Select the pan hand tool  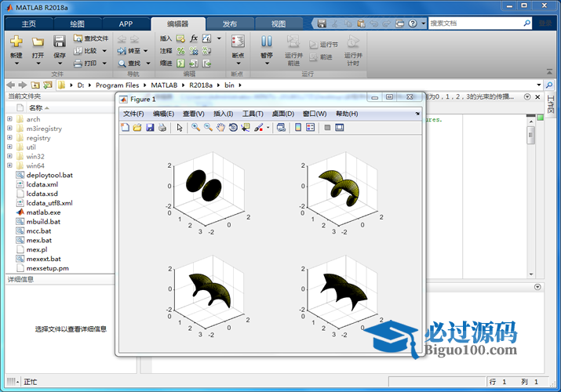(x=220, y=127)
